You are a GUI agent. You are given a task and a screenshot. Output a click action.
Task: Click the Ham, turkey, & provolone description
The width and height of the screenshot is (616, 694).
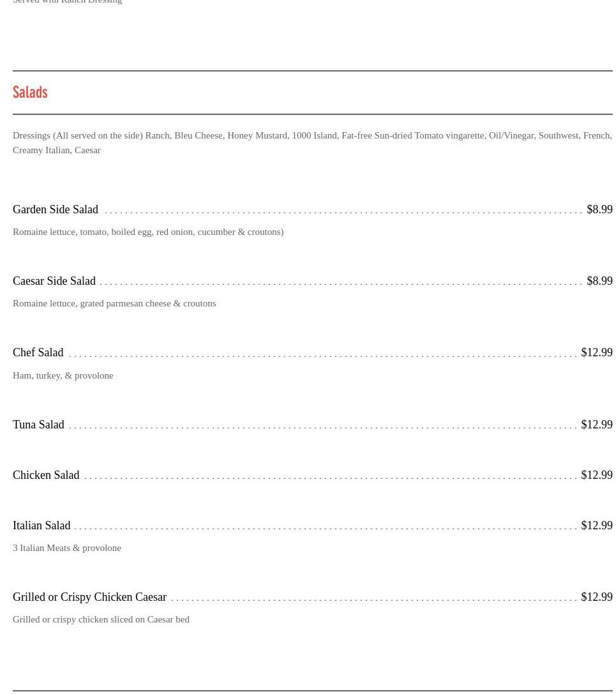point(63,376)
